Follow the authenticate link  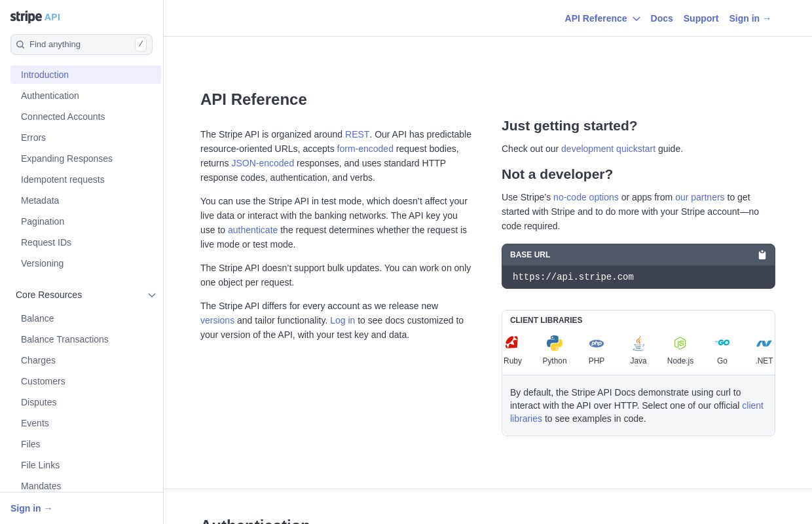tap(253, 230)
